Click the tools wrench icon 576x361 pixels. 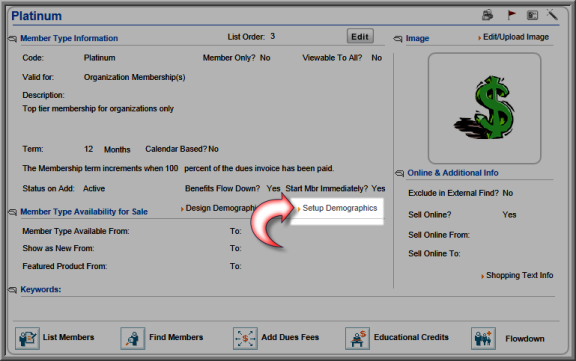point(552,14)
